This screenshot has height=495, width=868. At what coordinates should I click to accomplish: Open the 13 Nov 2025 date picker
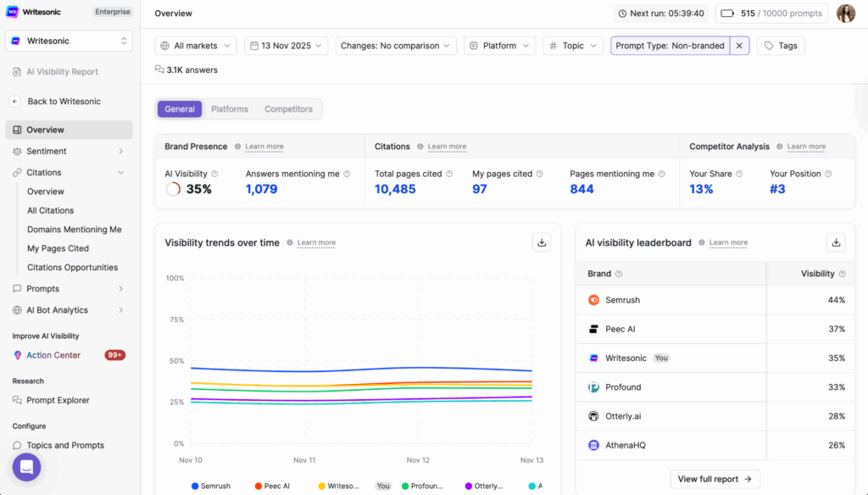tap(286, 45)
